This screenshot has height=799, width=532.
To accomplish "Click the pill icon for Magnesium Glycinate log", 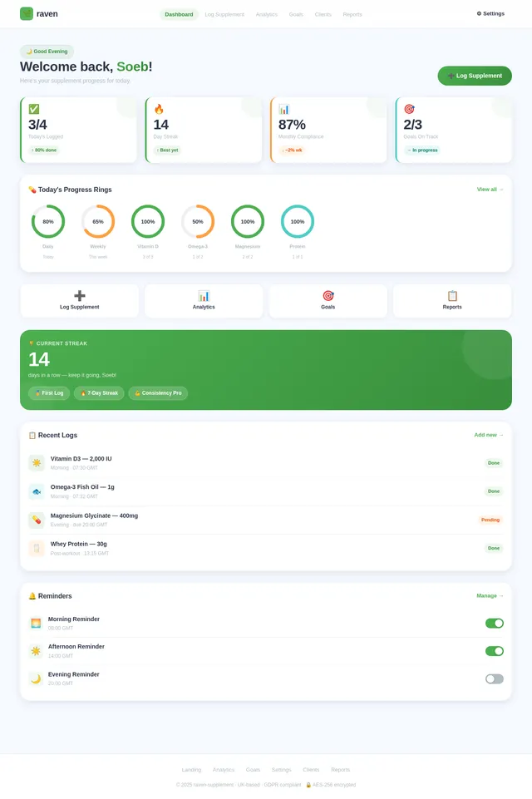I will coord(37,520).
